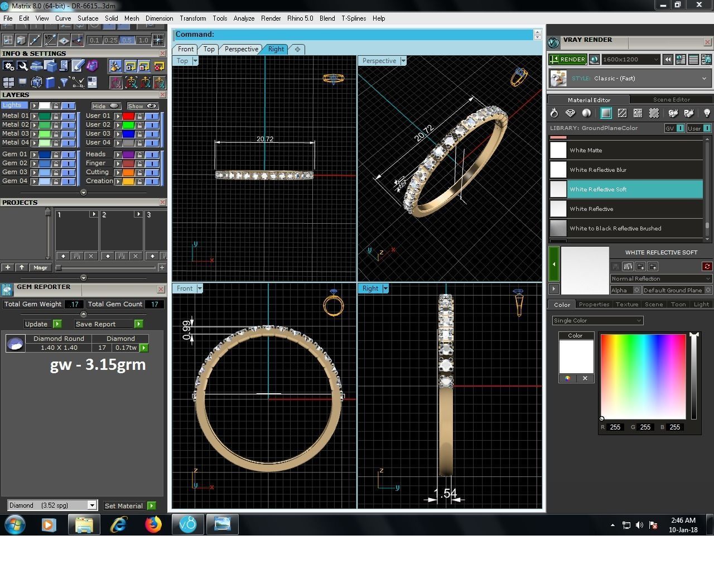714x588 pixels.
Task: Open the Single Color dropdown
Action: [x=597, y=320]
